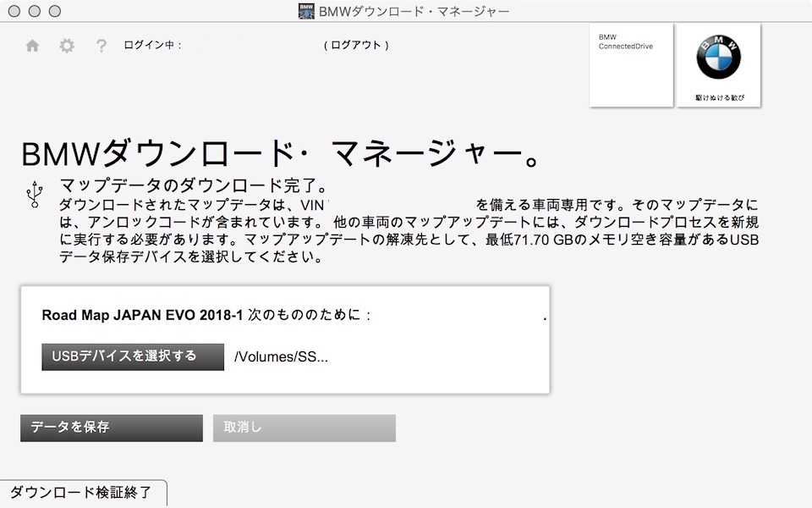Click the BMWダウンロード・マネージャー。 main heading
Viewport: 812px width, 508px height.
coord(281,154)
